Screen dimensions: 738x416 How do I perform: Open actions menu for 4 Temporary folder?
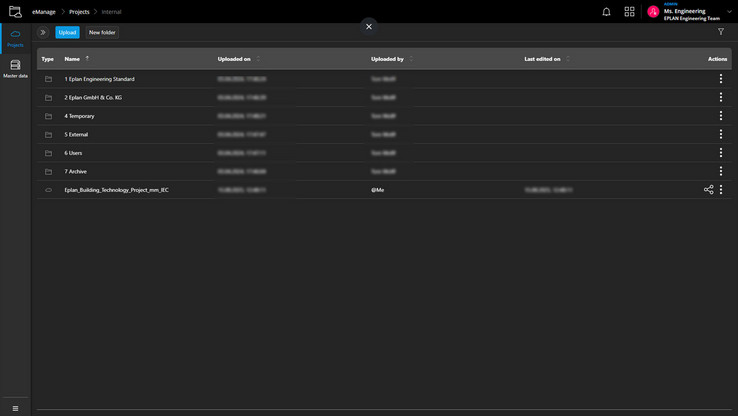pos(721,116)
